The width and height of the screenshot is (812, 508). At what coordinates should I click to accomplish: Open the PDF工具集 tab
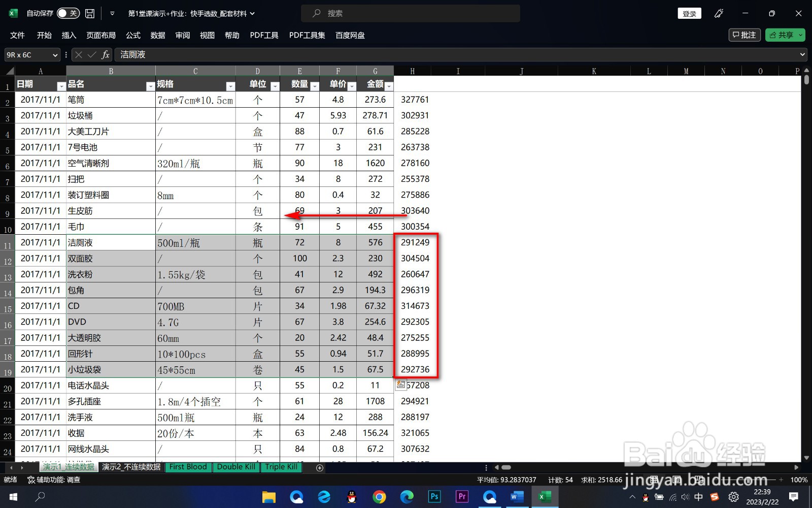pyautogui.click(x=307, y=35)
